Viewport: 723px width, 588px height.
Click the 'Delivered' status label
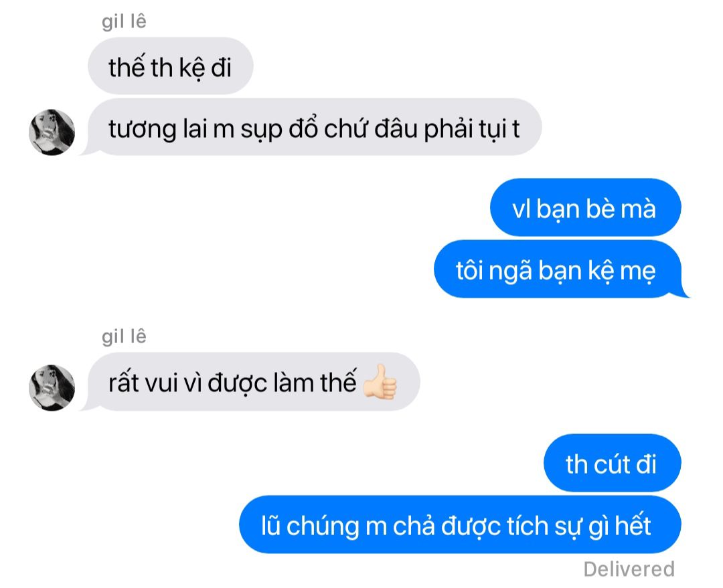point(629,569)
